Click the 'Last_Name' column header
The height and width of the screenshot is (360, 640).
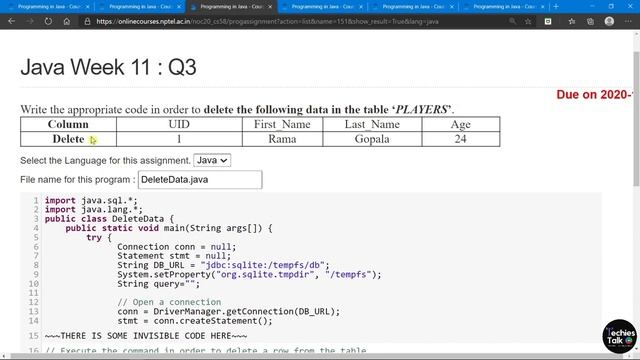(x=372, y=124)
